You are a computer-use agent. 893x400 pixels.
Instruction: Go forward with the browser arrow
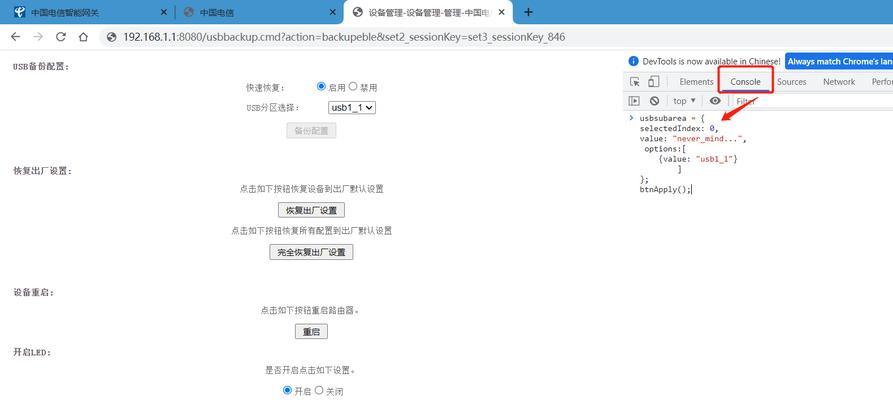pos(38,37)
